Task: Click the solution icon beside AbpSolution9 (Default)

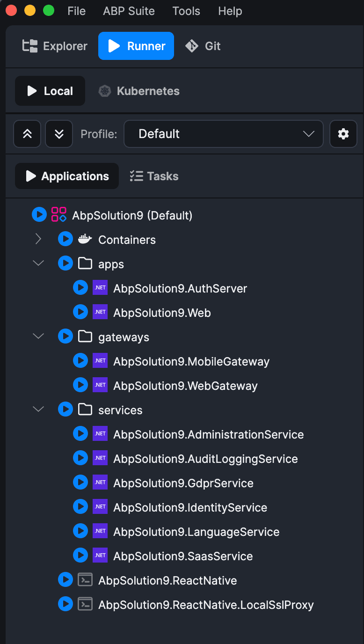Action: click(x=59, y=215)
